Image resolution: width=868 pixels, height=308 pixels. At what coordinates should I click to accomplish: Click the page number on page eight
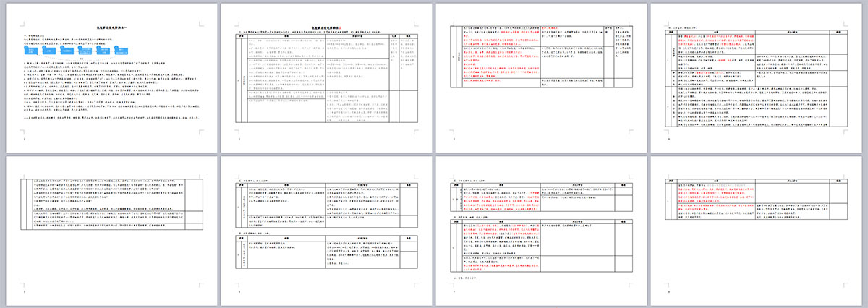pyautogui.click(x=669, y=292)
